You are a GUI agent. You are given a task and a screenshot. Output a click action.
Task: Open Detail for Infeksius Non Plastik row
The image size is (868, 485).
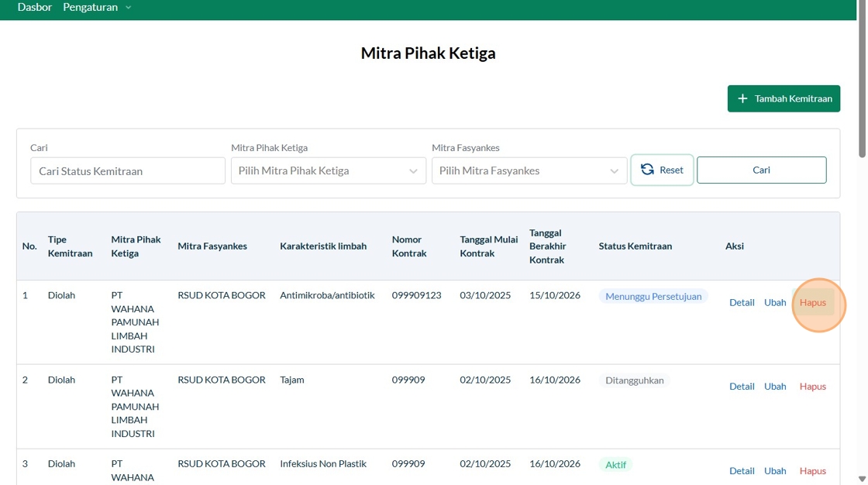[742, 470]
